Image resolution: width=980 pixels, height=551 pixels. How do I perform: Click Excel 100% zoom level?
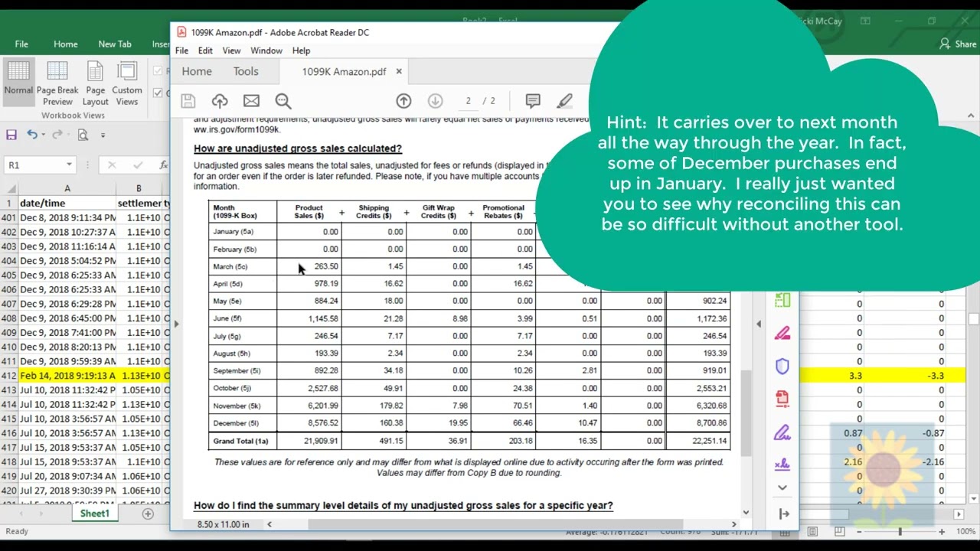point(965,532)
